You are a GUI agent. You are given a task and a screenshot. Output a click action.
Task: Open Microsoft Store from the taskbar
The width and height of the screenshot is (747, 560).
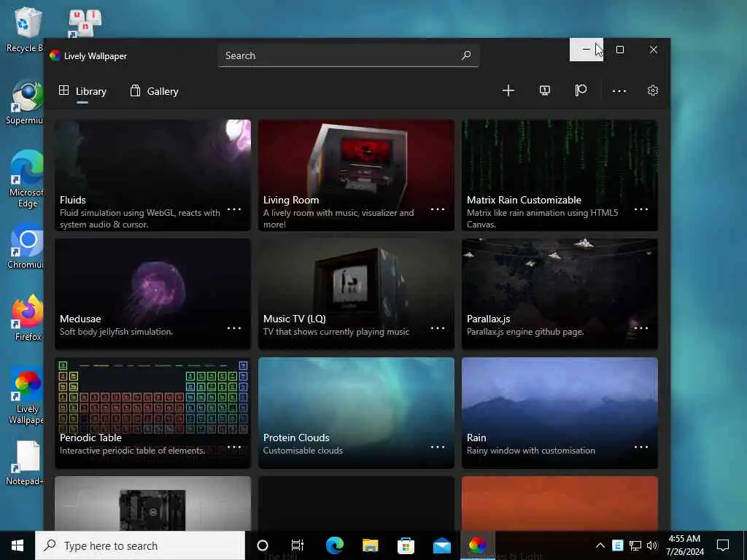pyautogui.click(x=406, y=545)
